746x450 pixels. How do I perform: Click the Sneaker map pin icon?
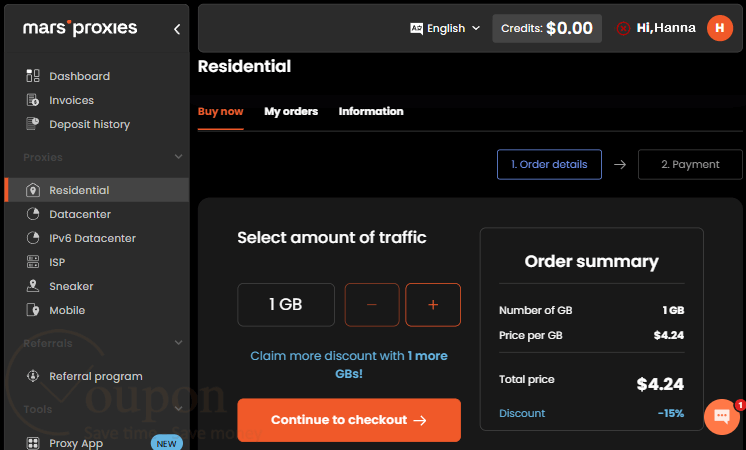33,286
